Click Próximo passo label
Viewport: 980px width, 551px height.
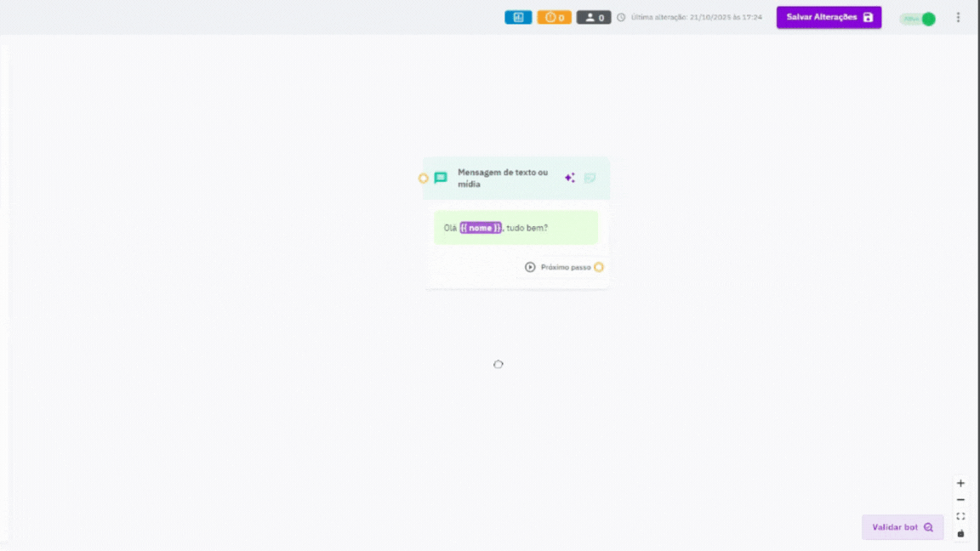(x=566, y=267)
